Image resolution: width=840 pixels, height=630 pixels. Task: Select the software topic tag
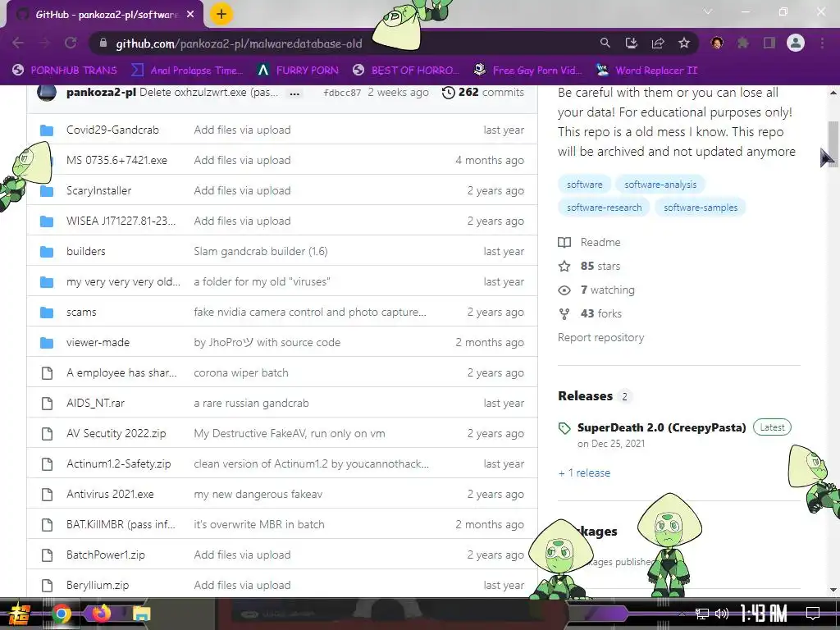tap(584, 185)
